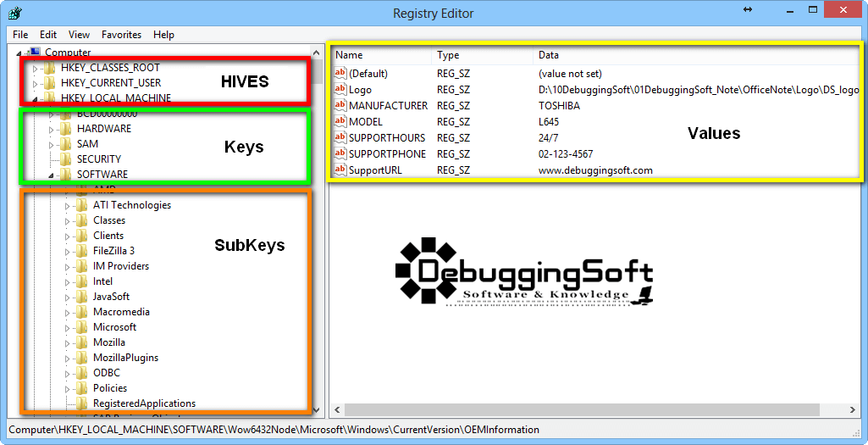Select the SUPPORTPHONE value name

coord(387,153)
